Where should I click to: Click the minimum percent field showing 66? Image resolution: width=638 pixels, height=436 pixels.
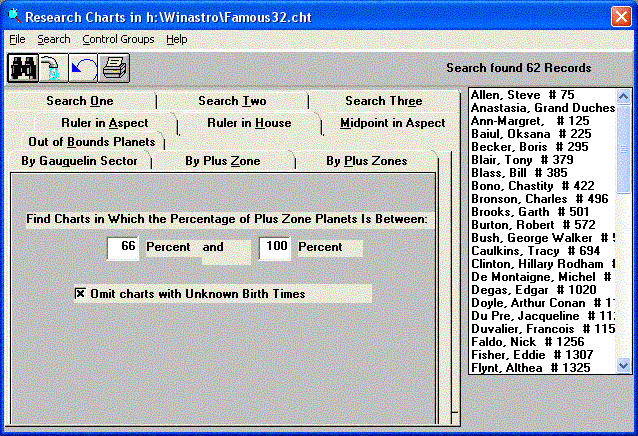pos(123,248)
